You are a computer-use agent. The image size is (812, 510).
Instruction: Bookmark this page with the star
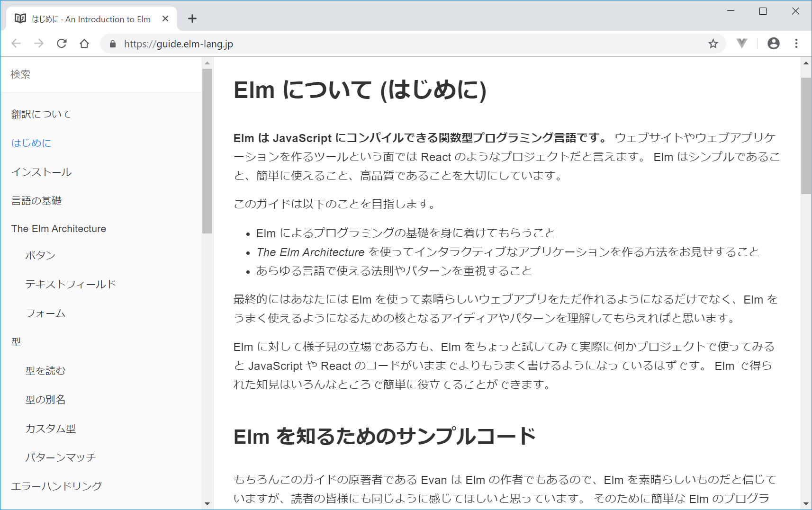click(x=713, y=44)
